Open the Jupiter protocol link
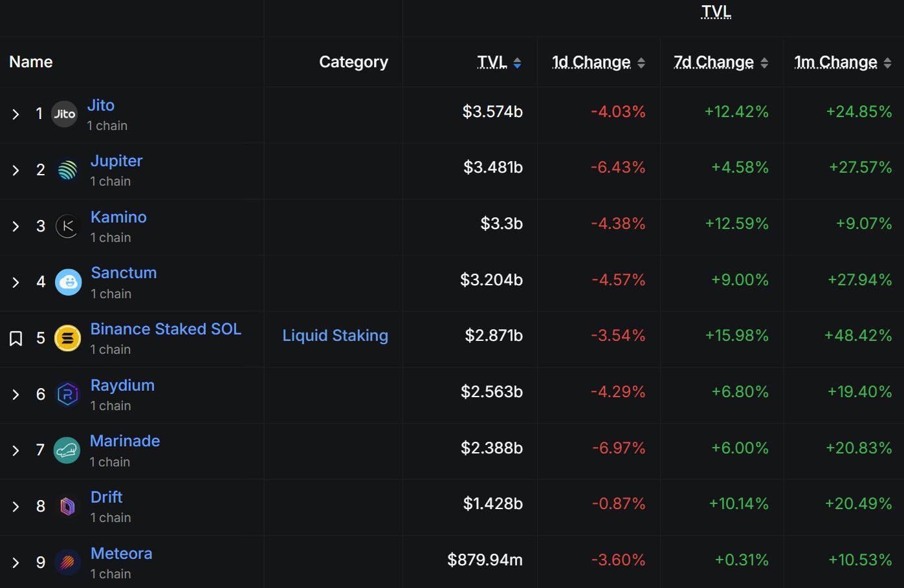Image resolution: width=904 pixels, height=588 pixels. click(116, 160)
